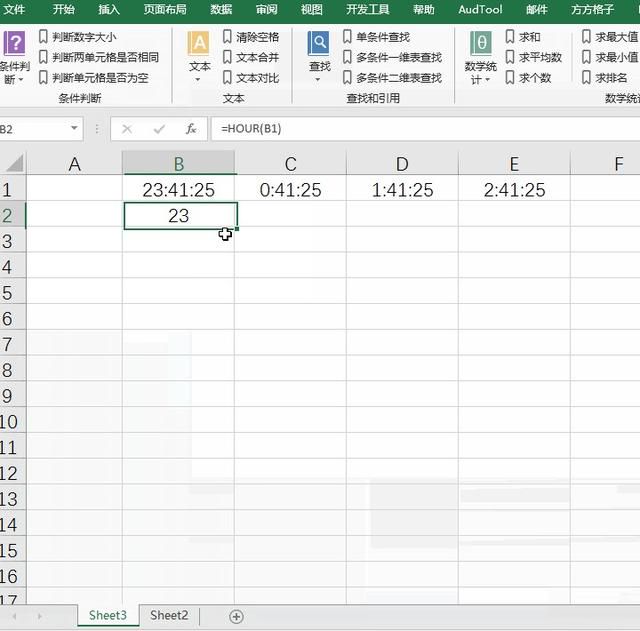The width and height of the screenshot is (640, 631).
Task: Select column A header
Action: click(74, 164)
